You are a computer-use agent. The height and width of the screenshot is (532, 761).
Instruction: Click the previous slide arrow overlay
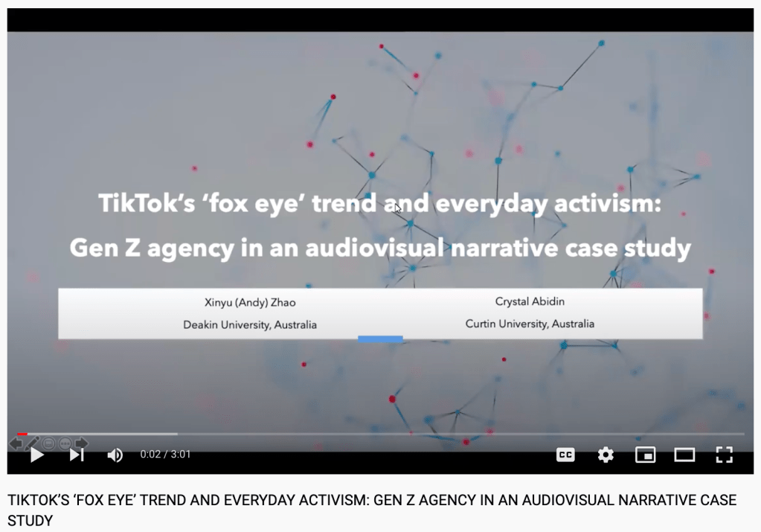[x=16, y=443]
